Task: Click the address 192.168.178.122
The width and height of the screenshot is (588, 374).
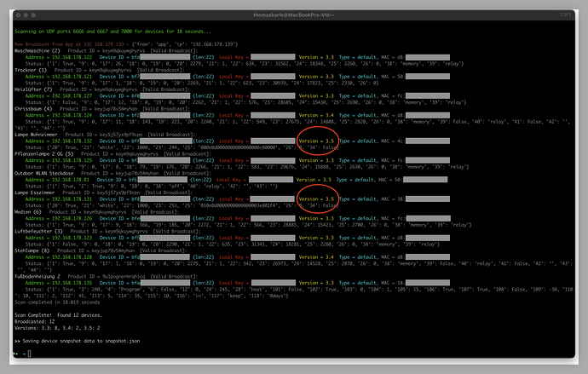Action: click(72, 57)
